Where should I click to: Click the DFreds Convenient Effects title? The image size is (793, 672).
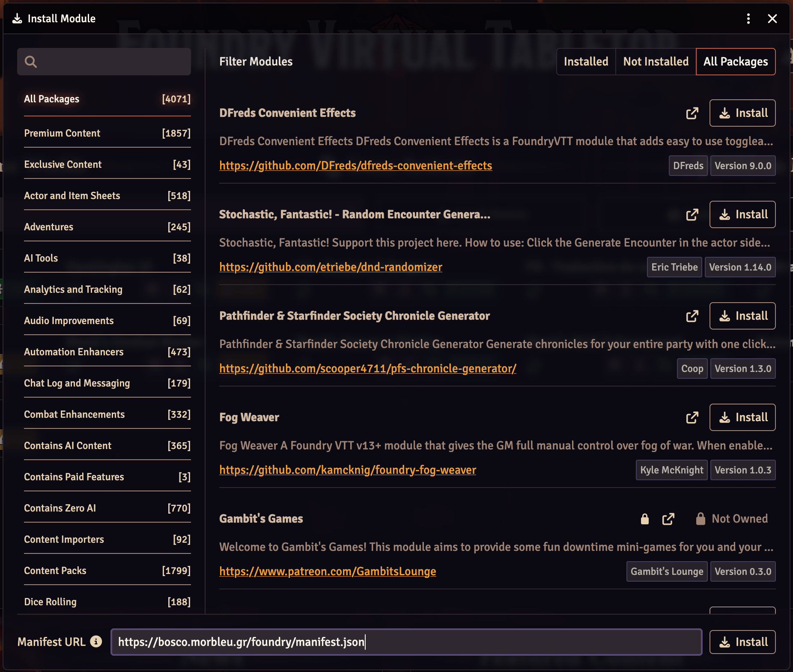[287, 113]
